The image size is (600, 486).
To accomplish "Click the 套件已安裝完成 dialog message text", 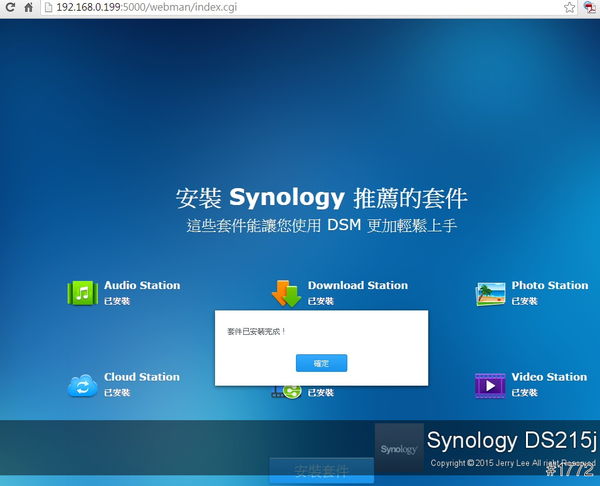I will point(257,330).
